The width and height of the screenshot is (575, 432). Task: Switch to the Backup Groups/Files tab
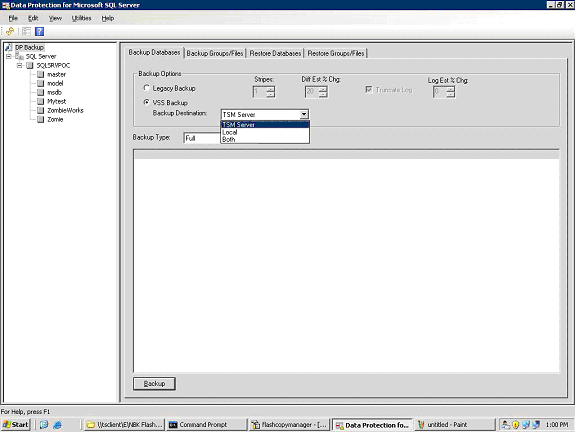pos(215,54)
